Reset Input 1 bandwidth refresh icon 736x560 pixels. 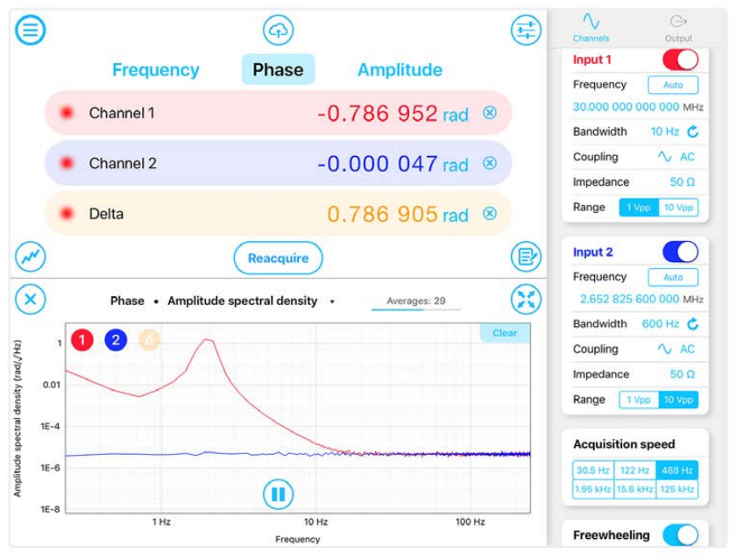click(693, 131)
